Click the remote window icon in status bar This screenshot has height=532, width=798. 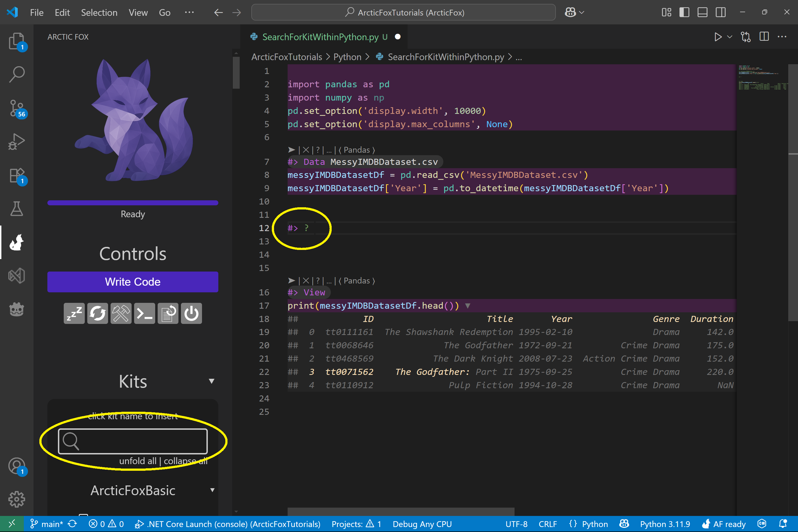pos(12,524)
